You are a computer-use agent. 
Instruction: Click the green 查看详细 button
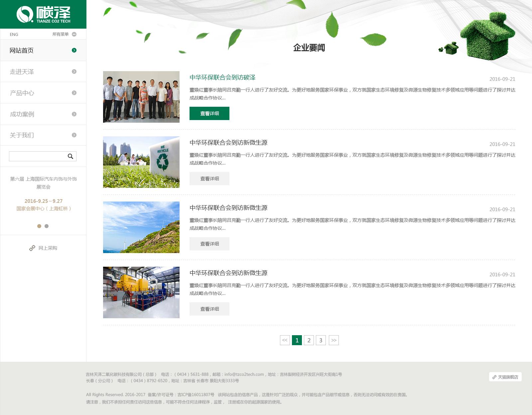pos(209,113)
